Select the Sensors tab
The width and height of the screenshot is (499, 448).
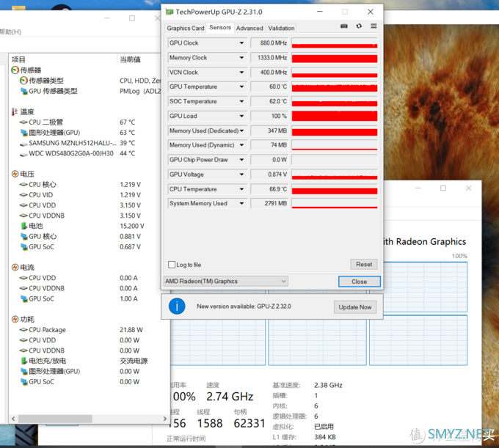coord(220,28)
